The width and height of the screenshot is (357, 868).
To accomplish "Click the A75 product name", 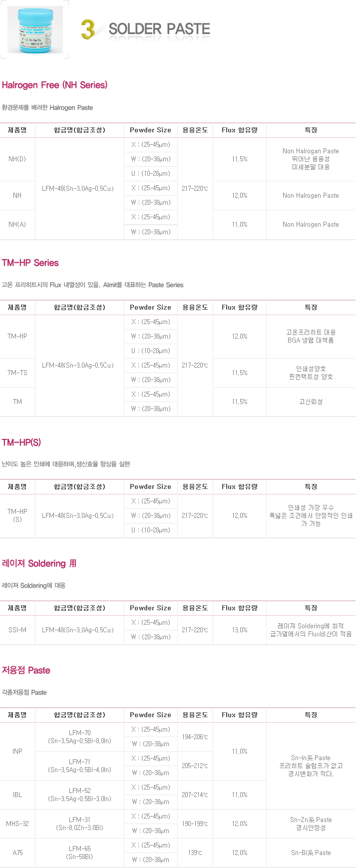I will (17, 853).
